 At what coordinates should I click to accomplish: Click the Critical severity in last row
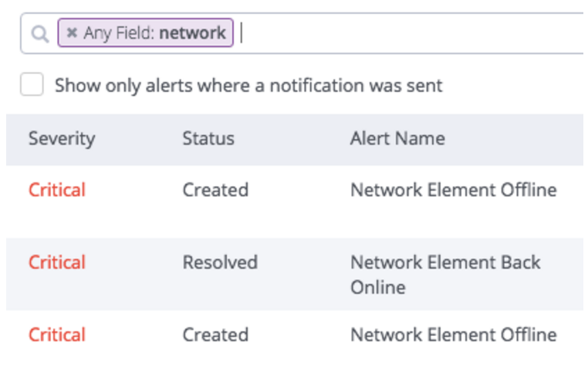57,335
